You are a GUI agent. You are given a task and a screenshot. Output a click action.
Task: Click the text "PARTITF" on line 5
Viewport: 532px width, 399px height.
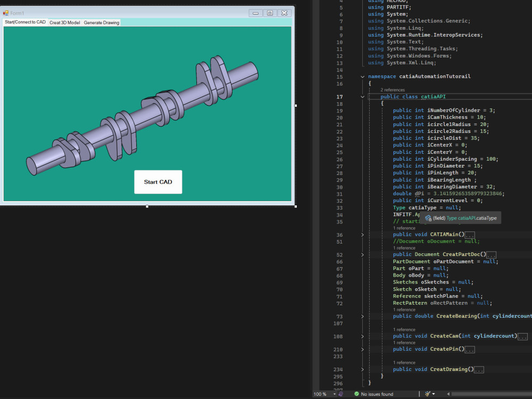[397, 7]
